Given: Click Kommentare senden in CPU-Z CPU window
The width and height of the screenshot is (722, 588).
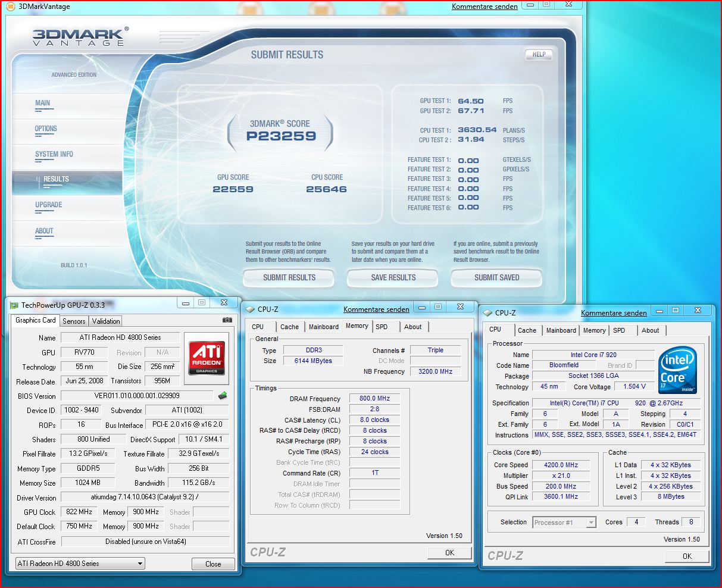Looking at the screenshot, I should tap(614, 312).
